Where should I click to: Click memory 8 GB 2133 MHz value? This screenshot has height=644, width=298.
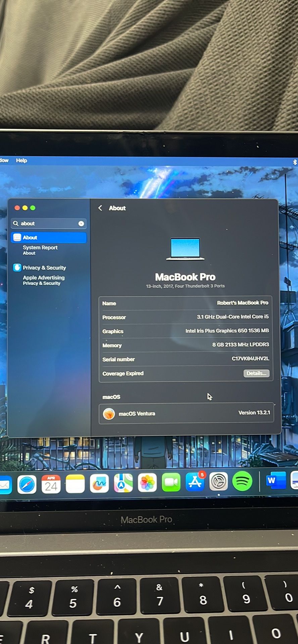[x=241, y=344]
